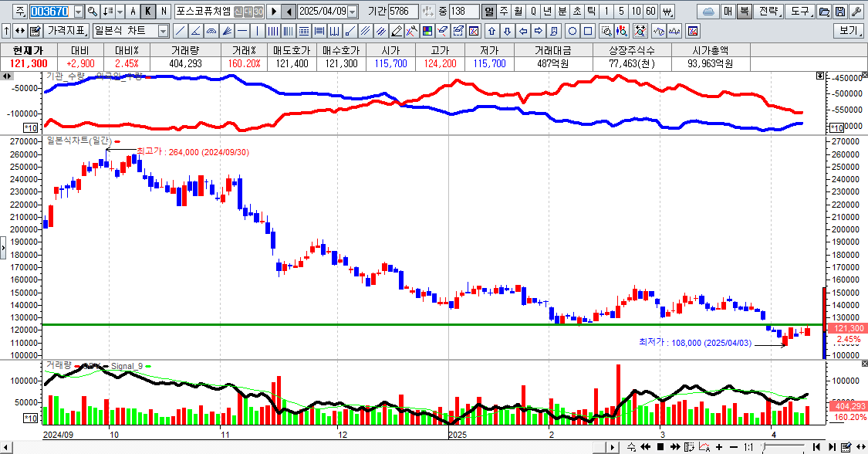Click the left arrow marker tool
The height and width of the screenshot is (454, 868).
(523, 31)
